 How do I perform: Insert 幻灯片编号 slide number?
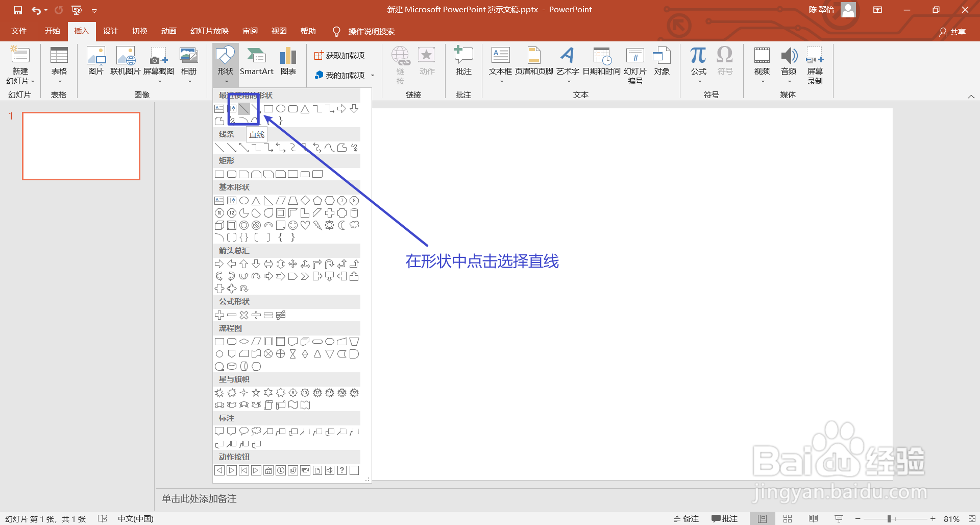(635, 66)
